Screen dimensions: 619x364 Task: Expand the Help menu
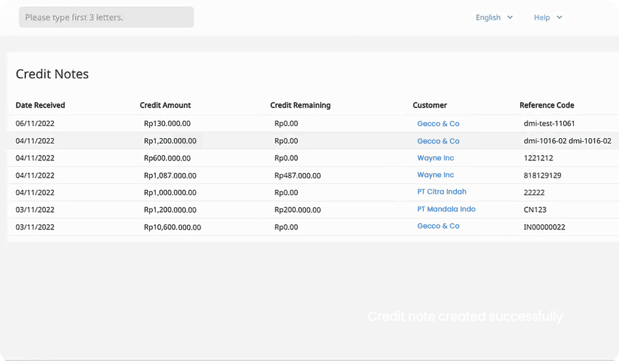coord(547,17)
